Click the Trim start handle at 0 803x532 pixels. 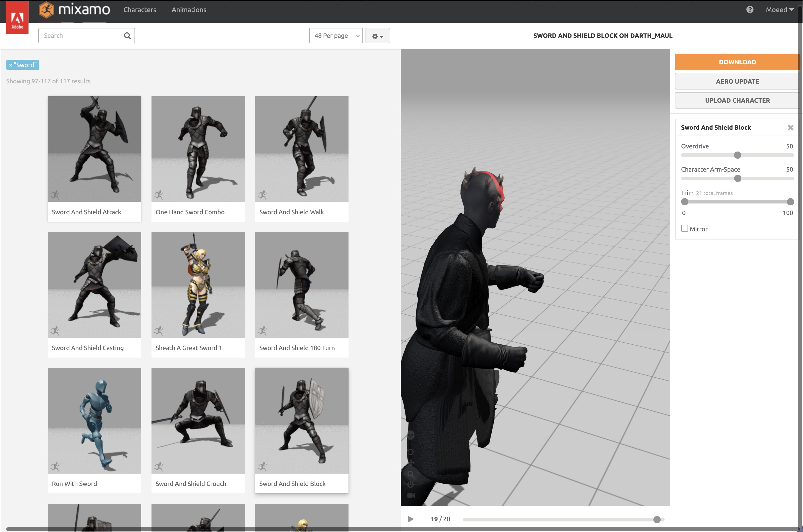click(685, 202)
